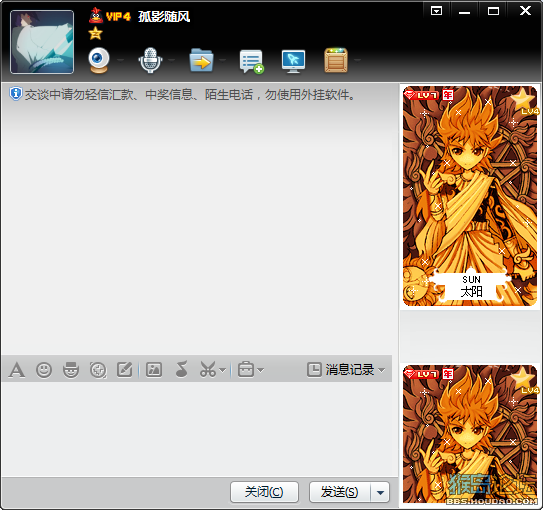Expand applications box options arrow
This screenshot has width=543, height=510.
357,60
